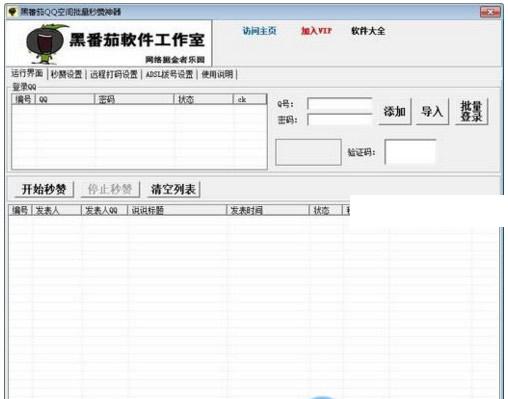Click the QQ column header
The height and width of the screenshot is (399, 508).
(65, 99)
